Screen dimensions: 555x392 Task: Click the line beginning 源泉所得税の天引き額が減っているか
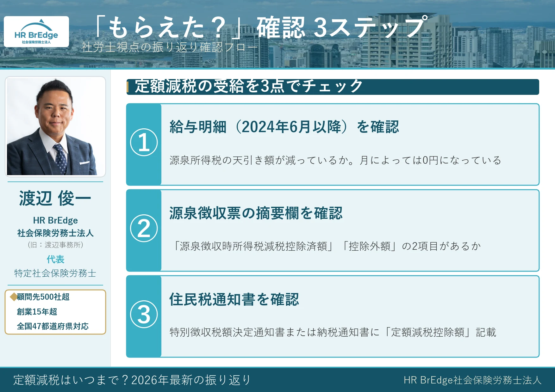335,160
